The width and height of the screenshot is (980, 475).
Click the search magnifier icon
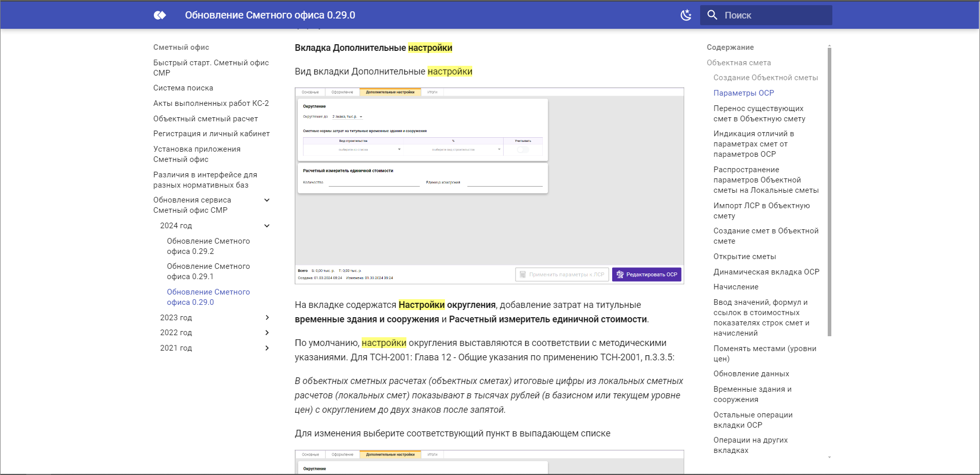tap(712, 15)
